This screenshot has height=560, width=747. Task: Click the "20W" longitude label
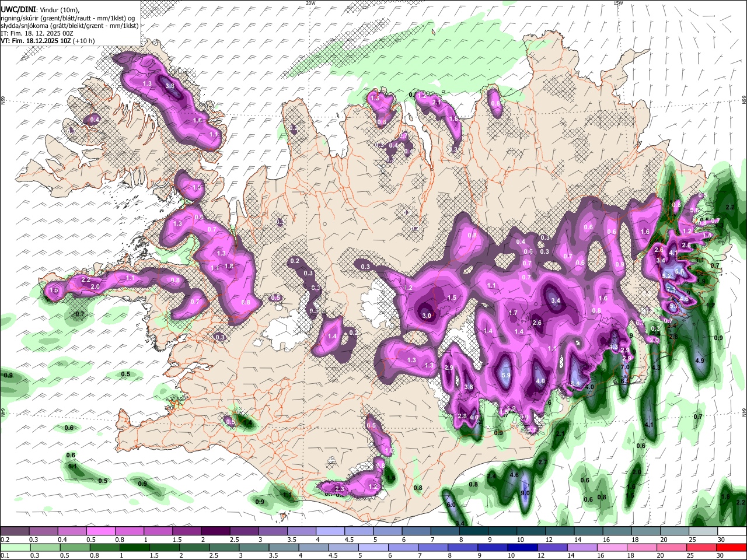[310, 3]
